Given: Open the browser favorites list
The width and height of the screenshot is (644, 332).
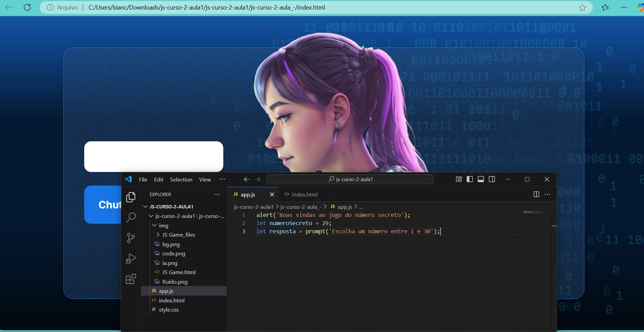Looking at the screenshot, I should coord(605,7).
